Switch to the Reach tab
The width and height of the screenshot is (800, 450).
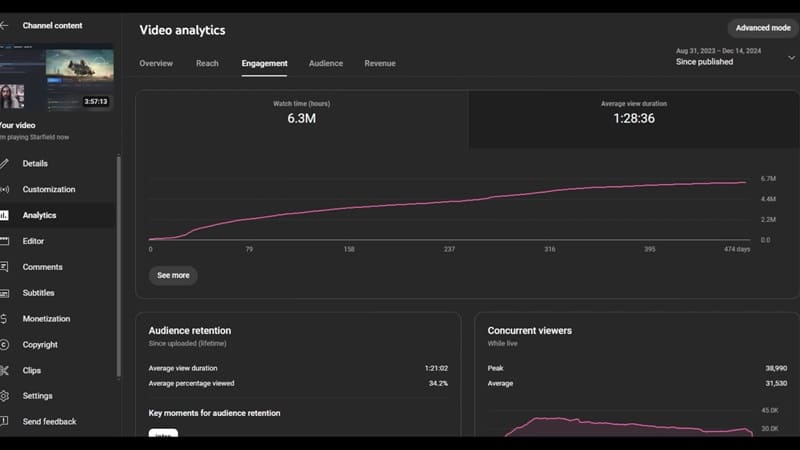point(207,63)
